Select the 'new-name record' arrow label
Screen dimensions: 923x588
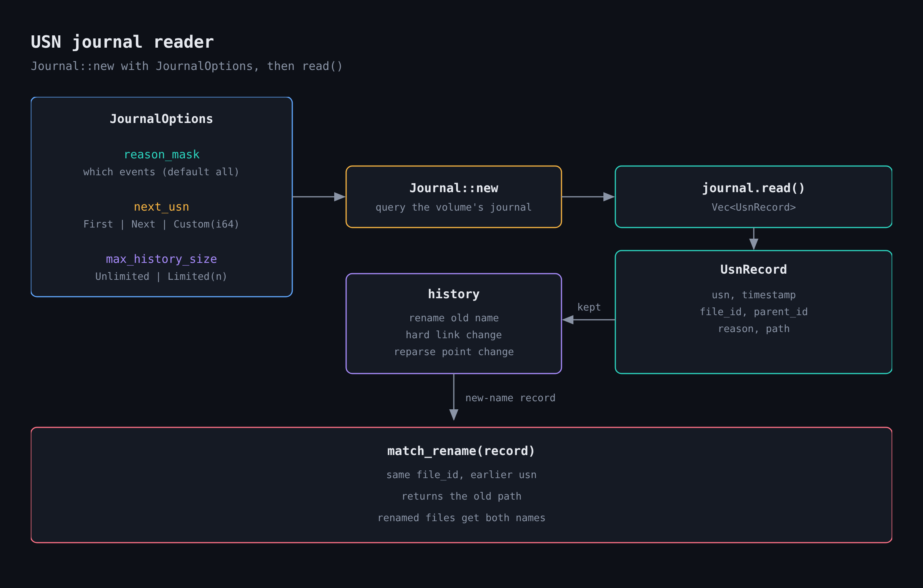click(510, 398)
